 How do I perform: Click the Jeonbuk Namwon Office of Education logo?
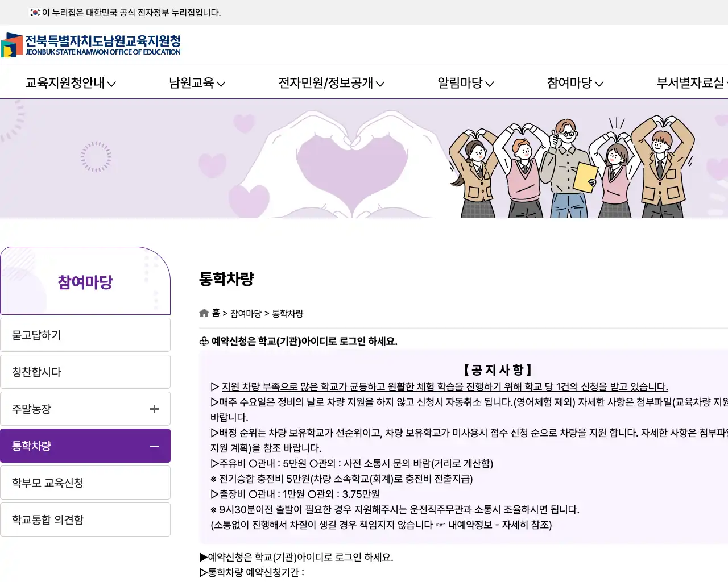(92, 44)
